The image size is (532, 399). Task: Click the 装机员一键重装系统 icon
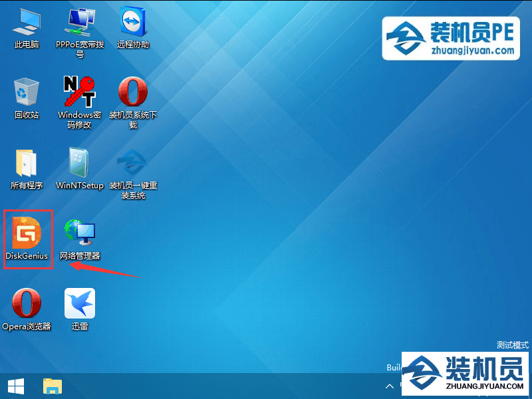tap(132, 174)
